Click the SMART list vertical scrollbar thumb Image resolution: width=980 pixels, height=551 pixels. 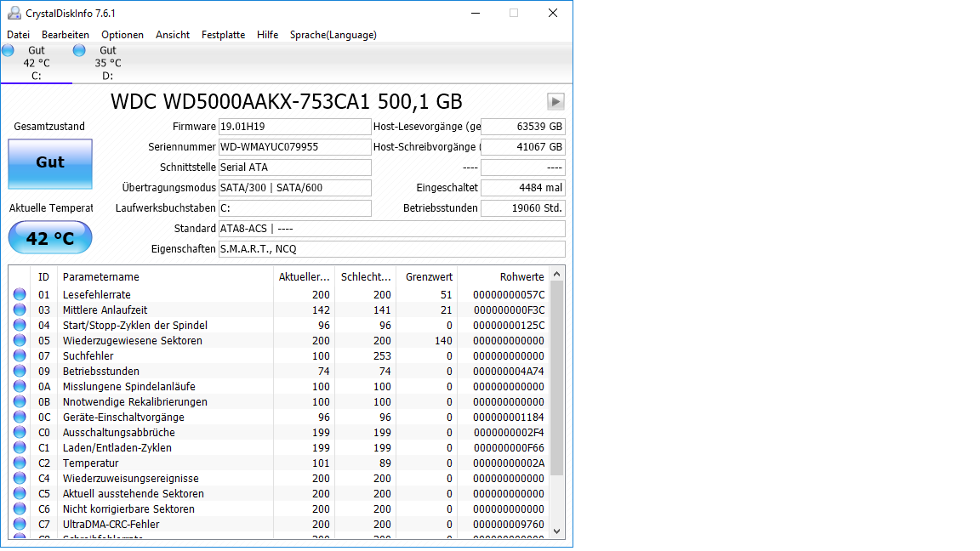coord(557,378)
